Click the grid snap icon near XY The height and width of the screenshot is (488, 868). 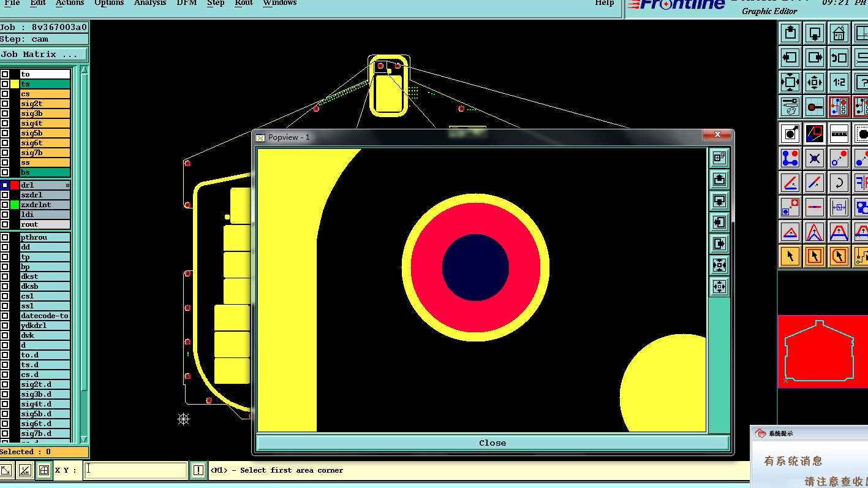click(x=44, y=470)
